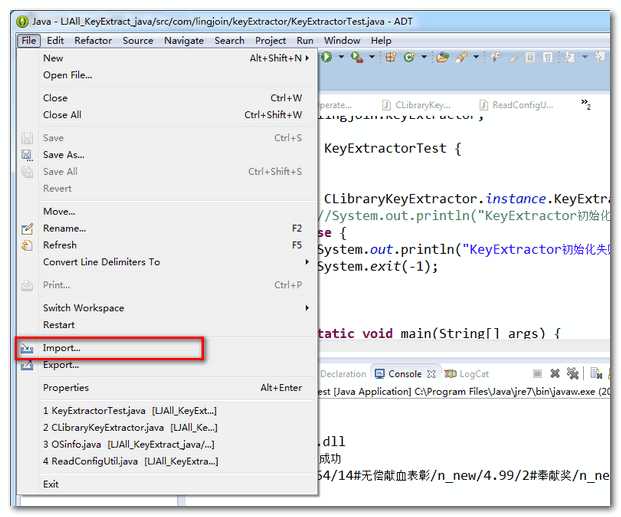The image size is (621, 517).
Task: Click the System.exit(-1) code line
Action: click(377, 267)
